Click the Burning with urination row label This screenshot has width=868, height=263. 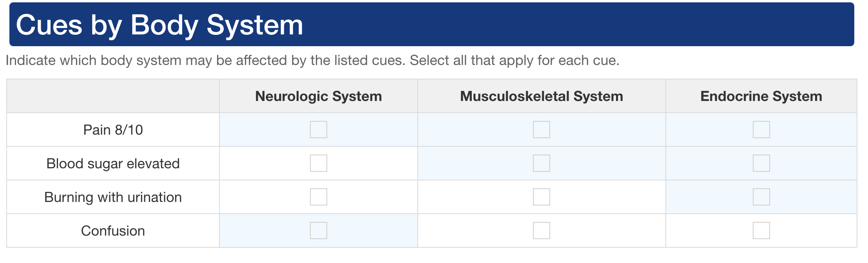pyautogui.click(x=113, y=196)
